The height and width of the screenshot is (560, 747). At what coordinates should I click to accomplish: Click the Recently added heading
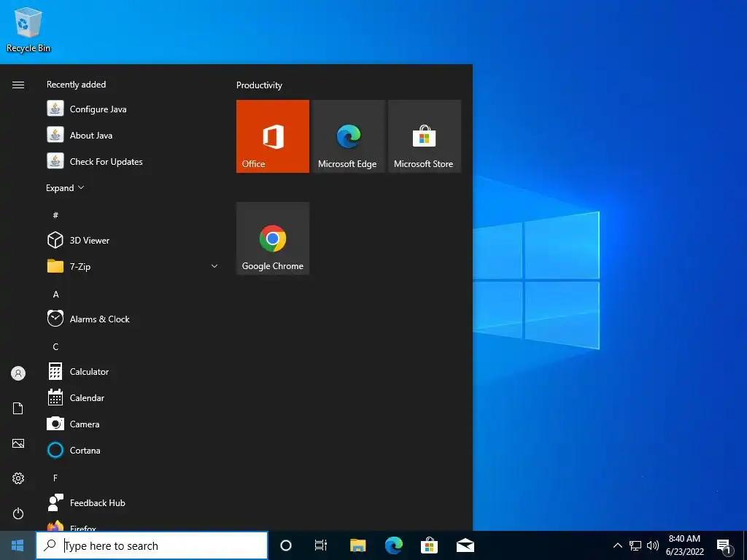pyautogui.click(x=76, y=85)
